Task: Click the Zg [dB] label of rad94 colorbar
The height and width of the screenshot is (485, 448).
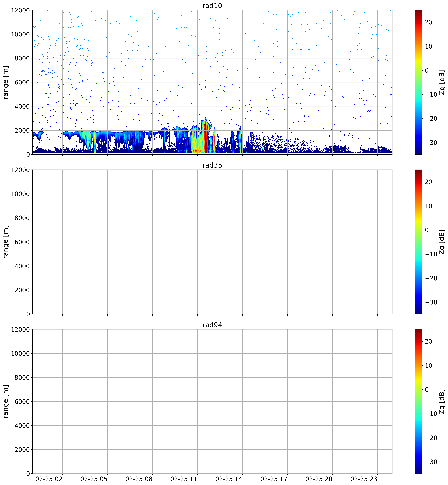Action: click(442, 402)
